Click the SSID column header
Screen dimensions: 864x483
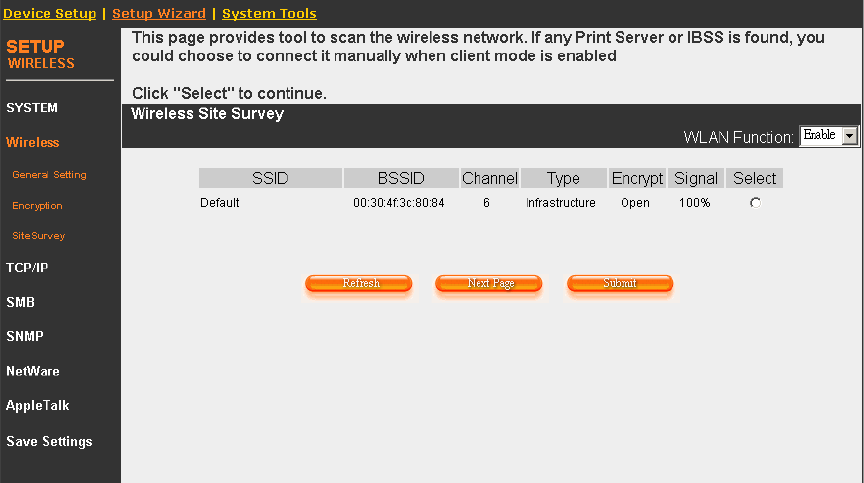[x=270, y=179]
